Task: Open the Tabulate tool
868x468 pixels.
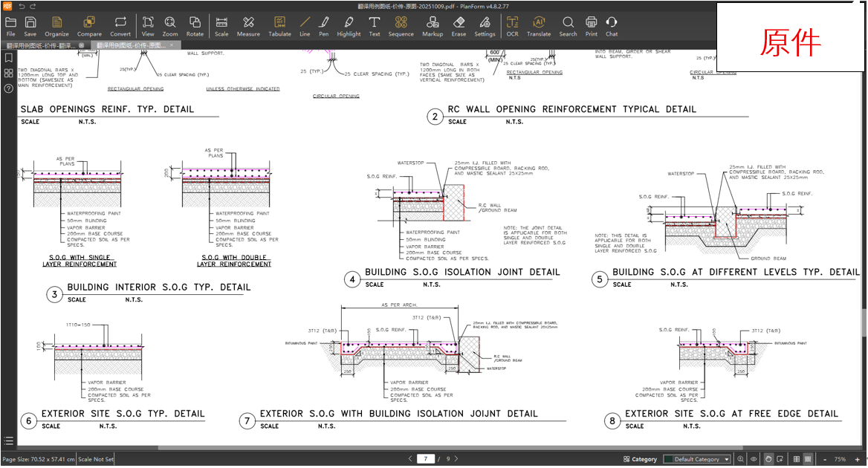Action: click(x=279, y=26)
